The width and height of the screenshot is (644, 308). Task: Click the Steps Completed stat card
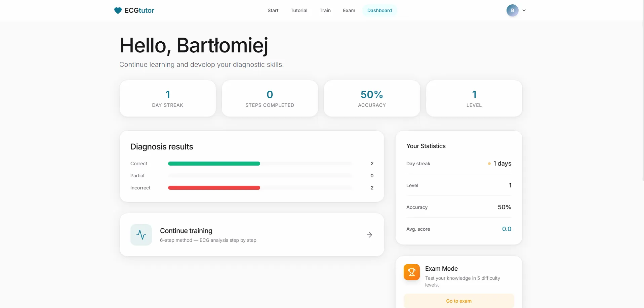(x=270, y=98)
